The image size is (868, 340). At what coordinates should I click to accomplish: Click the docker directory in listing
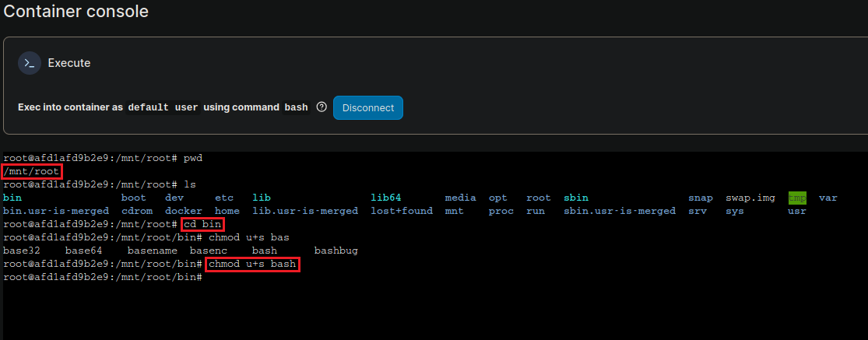(x=184, y=211)
